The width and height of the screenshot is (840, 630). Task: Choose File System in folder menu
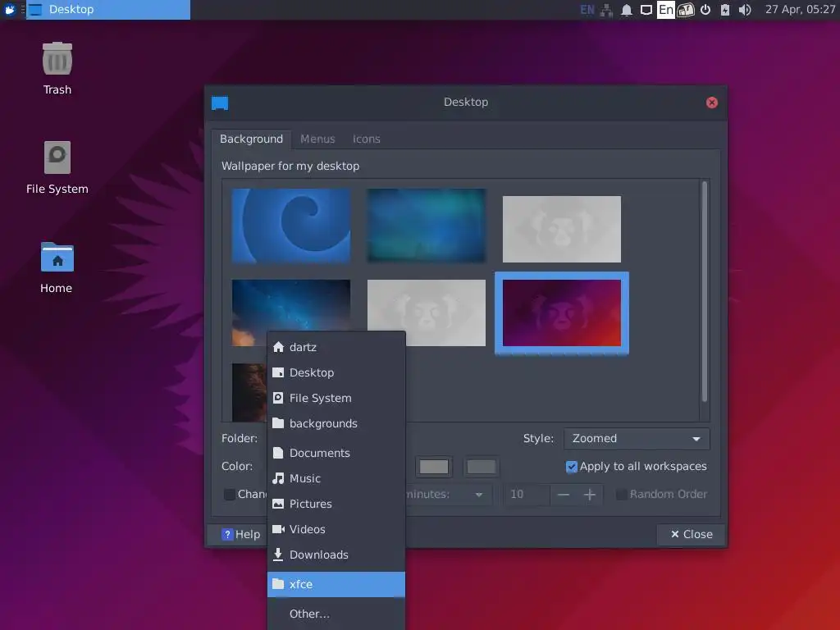point(336,398)
